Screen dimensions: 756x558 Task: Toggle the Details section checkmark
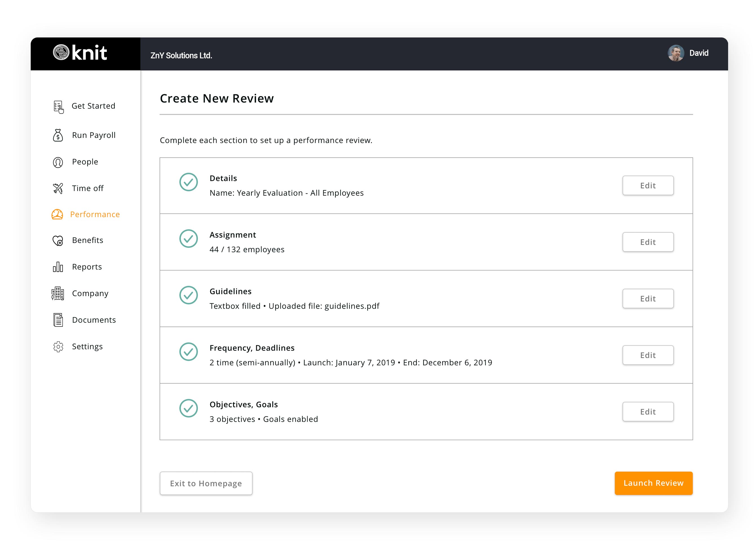pos(189,182)
